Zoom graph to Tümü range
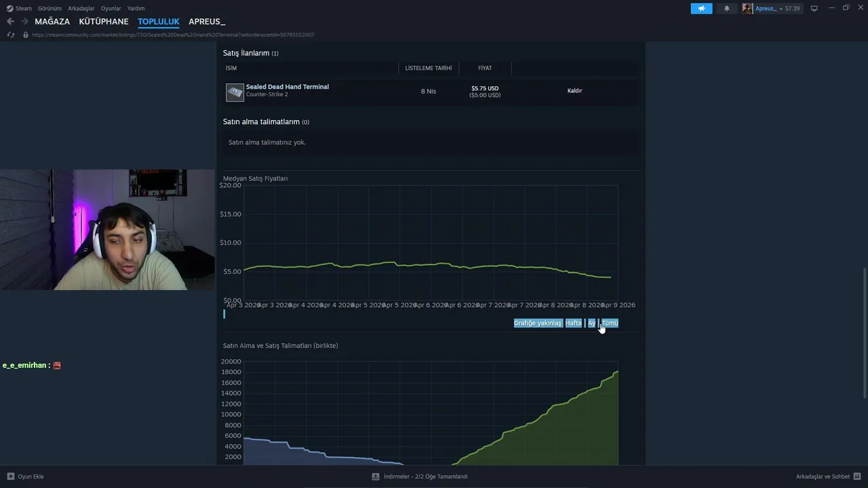The width and height of the screenshot is (868, 488). 610,323
